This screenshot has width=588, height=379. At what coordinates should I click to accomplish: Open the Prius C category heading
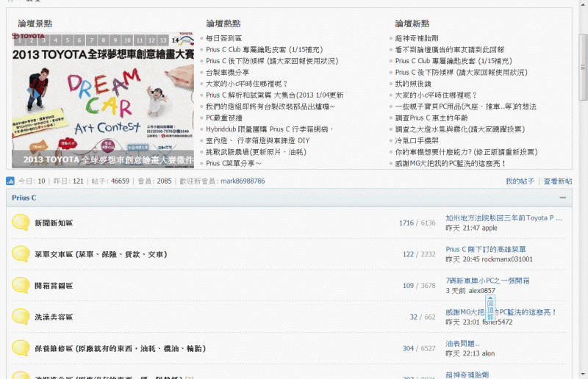pyautogui.click(x=24, y=198)
